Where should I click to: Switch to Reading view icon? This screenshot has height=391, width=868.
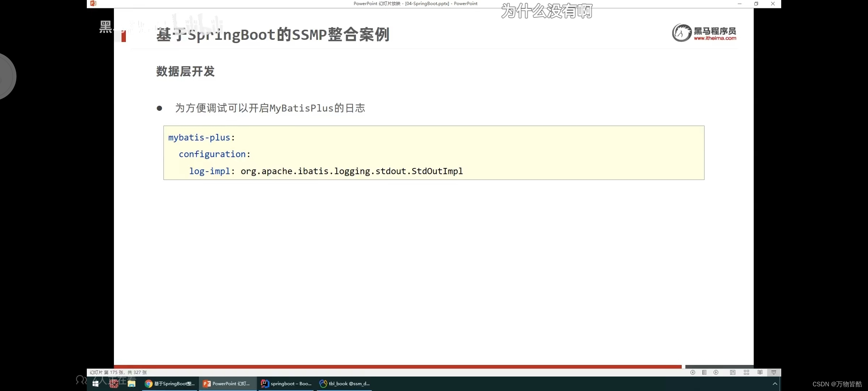[760, 372]
